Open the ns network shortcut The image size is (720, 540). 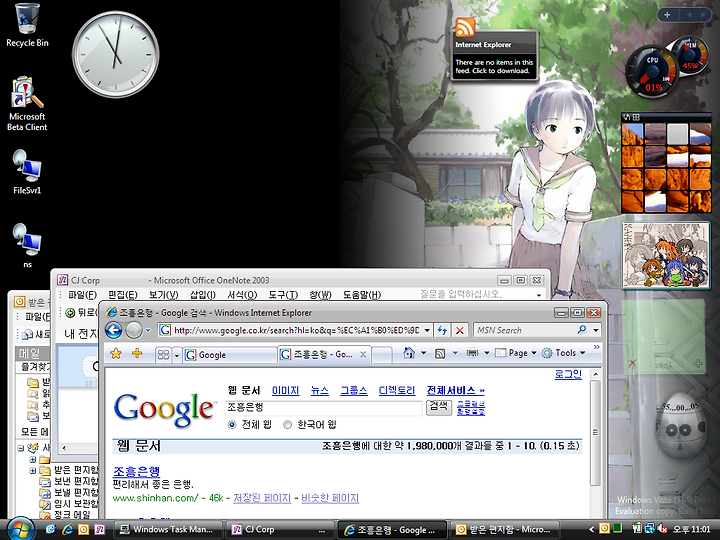pos(27,245)
